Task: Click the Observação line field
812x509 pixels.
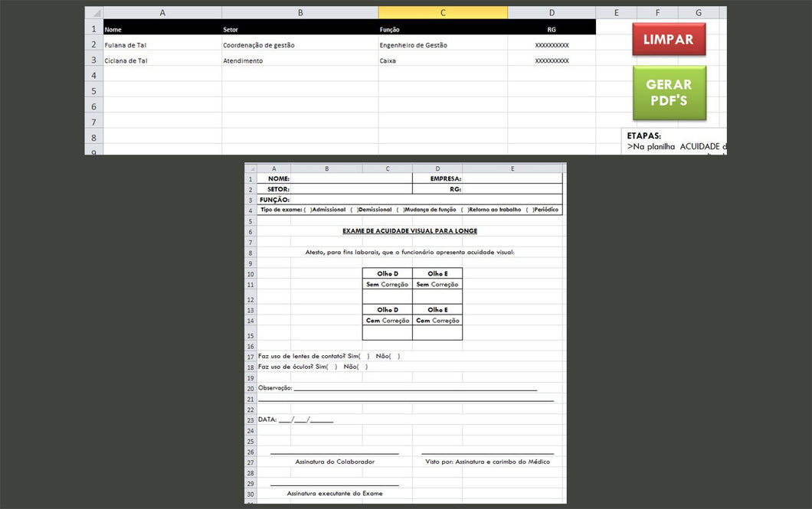Action: click(414, 388)
